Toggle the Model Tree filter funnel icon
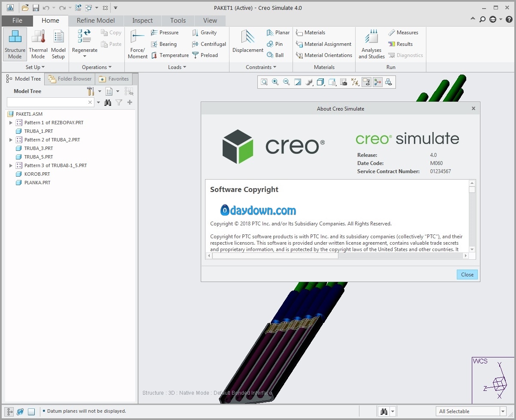The width and height of the screenshot is (516, 420). (119, 102)
